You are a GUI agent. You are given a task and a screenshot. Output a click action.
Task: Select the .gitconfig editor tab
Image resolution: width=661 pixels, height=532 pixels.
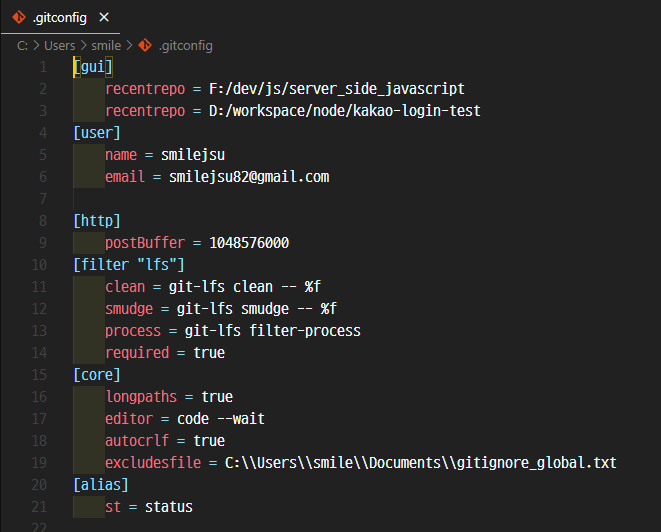pos(60,18)
